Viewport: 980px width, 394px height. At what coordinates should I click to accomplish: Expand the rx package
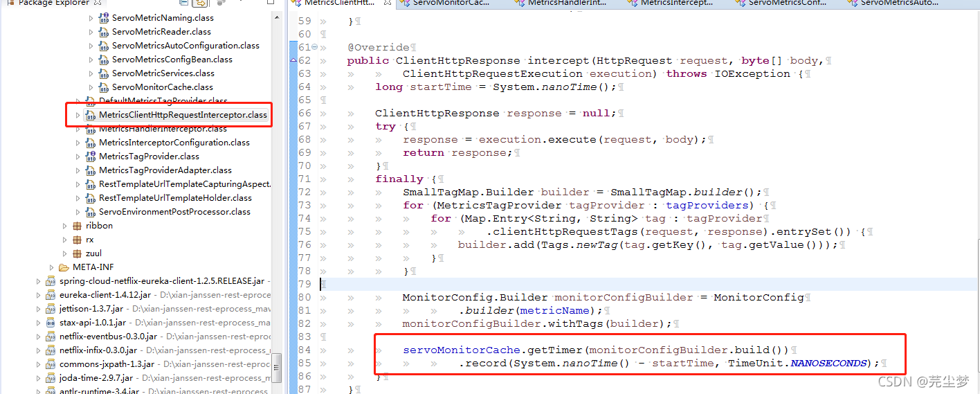click(64, 240)
